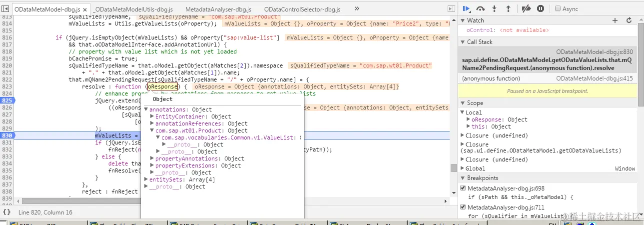Deactivate all breakpoints
644x225 pixels.
pyautogui.click(x=526, y=8)
